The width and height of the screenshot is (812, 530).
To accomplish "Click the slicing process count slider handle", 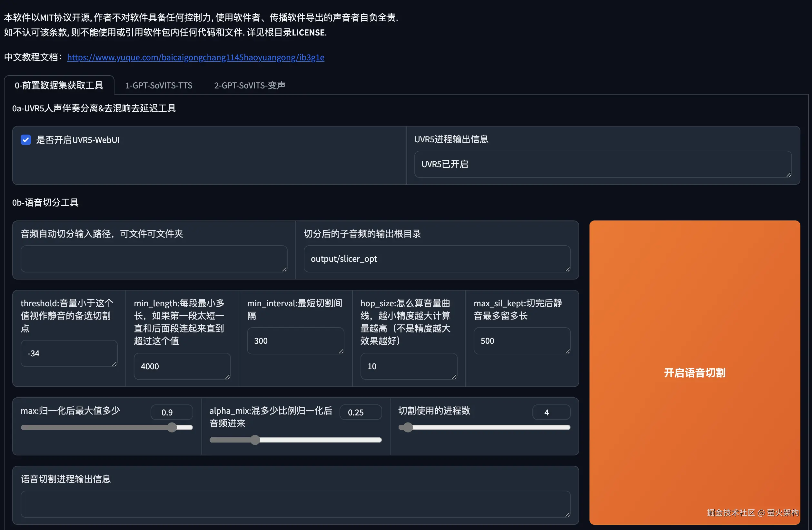I will tap(408, 427).
